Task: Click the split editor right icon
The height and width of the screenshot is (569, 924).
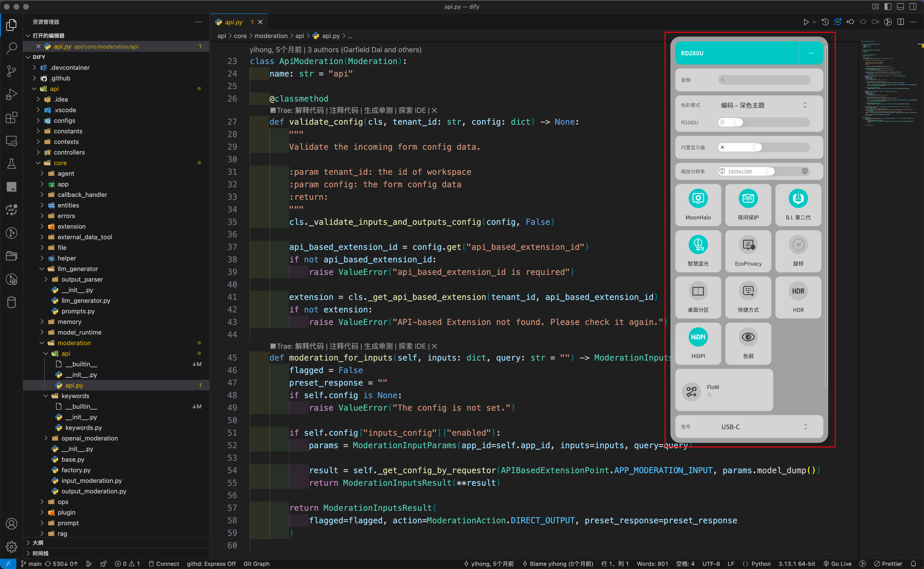Action: [x=900, y=22]
